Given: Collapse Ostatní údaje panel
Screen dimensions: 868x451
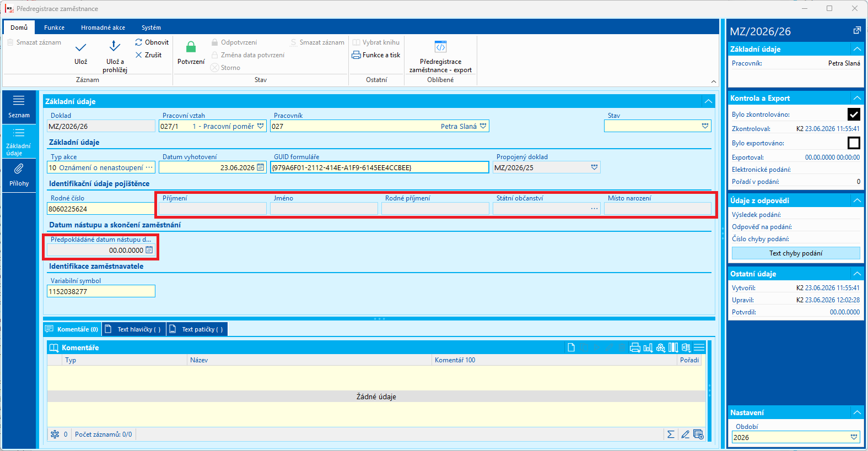Looking at the screenshot, I should 857,274.
